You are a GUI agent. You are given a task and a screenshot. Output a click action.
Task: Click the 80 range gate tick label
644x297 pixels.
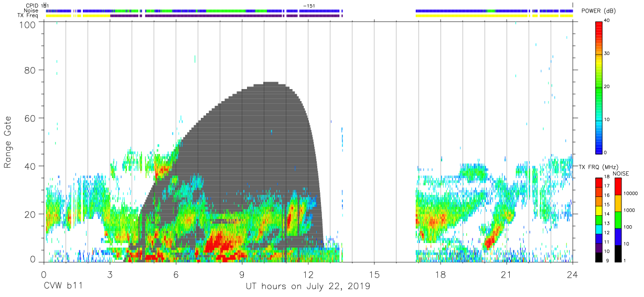30,70
